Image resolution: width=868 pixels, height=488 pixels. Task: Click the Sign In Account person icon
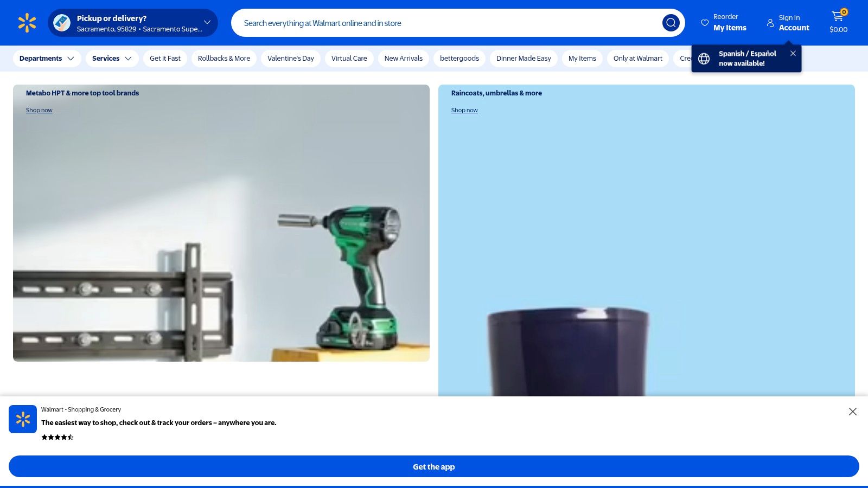[770, 23]
